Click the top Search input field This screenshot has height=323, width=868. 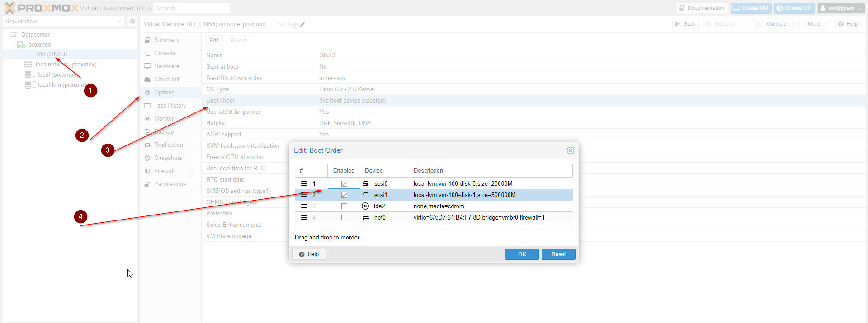click(191, 8)
